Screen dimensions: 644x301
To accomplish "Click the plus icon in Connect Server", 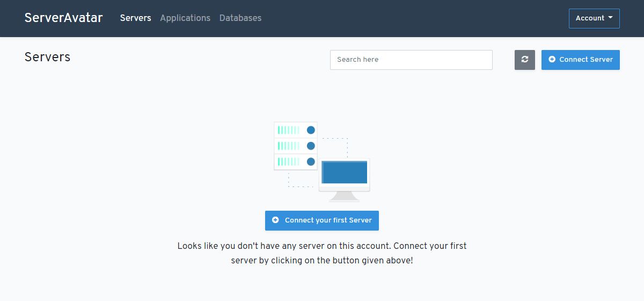I will pyautogui.click(x=552, y=60).
